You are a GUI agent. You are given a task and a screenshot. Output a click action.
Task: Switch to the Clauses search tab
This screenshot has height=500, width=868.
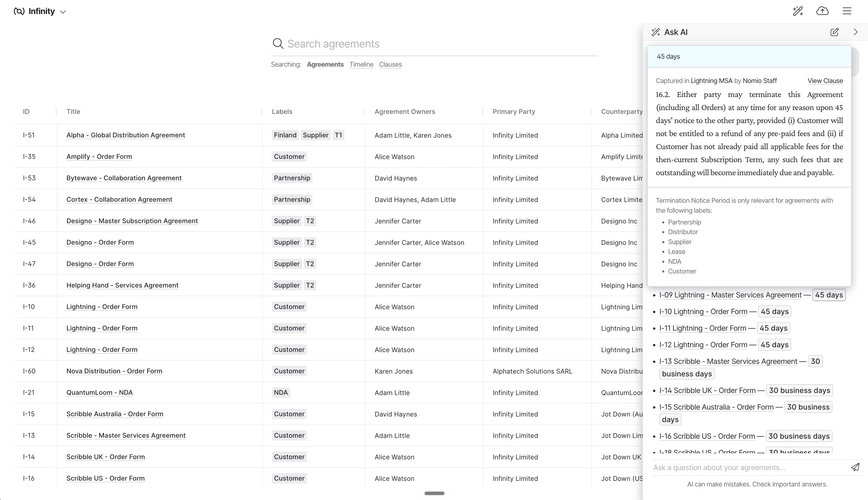pyautogui.click(x=390, y=64)
